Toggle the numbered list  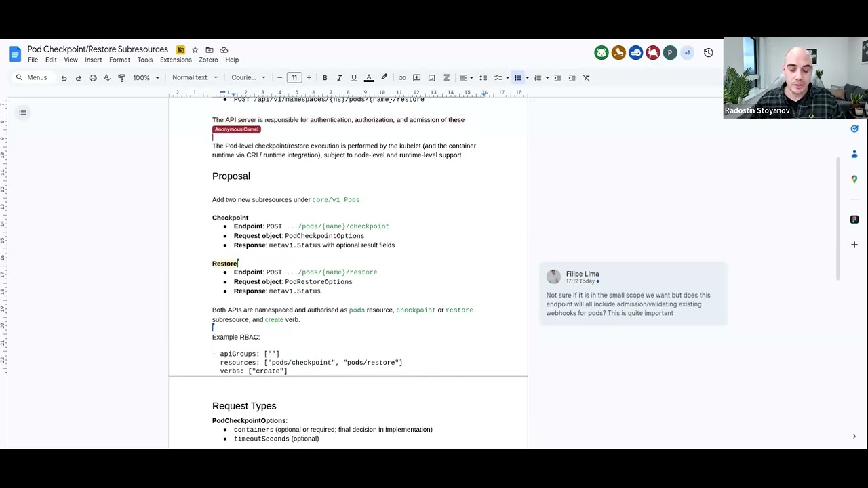pyautogui.click(x=538, y=78)
